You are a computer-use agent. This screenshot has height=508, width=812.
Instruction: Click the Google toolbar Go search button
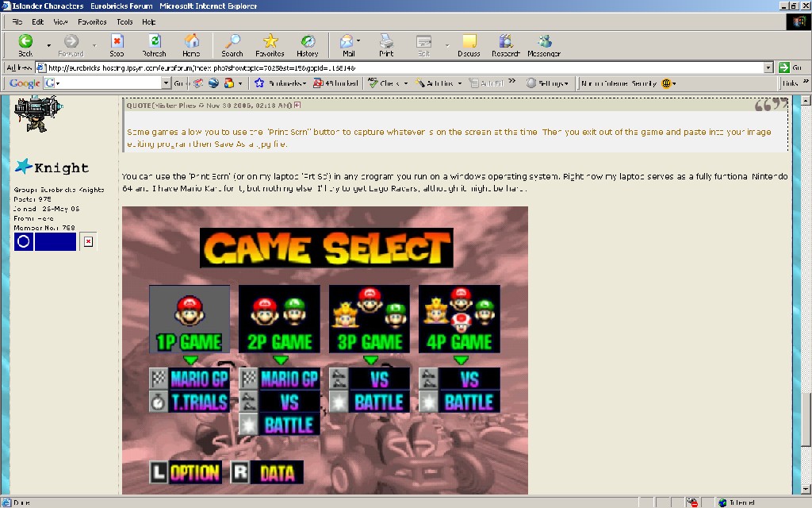tap(178, 83)
